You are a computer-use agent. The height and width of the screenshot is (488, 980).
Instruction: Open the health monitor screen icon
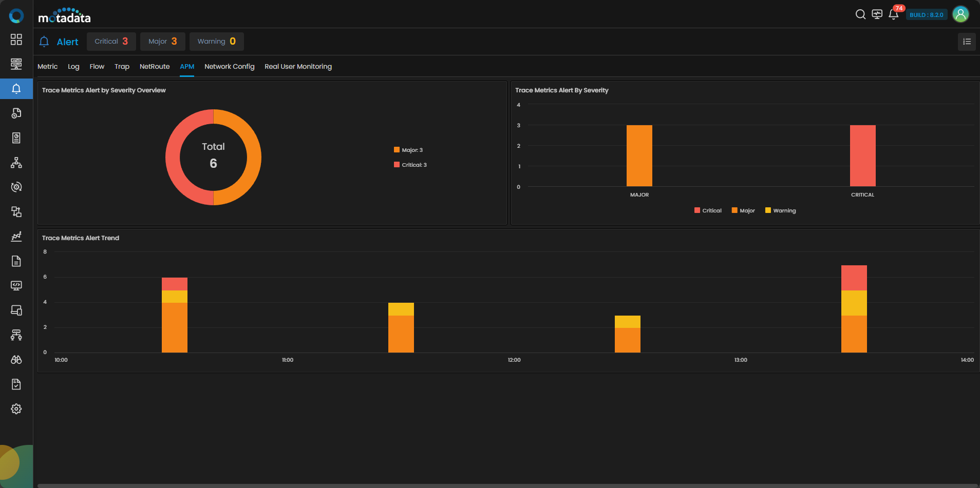coord(877,14)
